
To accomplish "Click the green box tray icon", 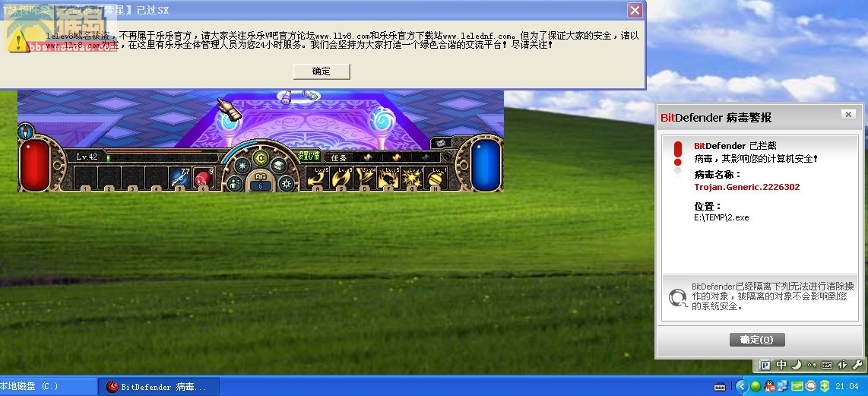I will [797, 386].
